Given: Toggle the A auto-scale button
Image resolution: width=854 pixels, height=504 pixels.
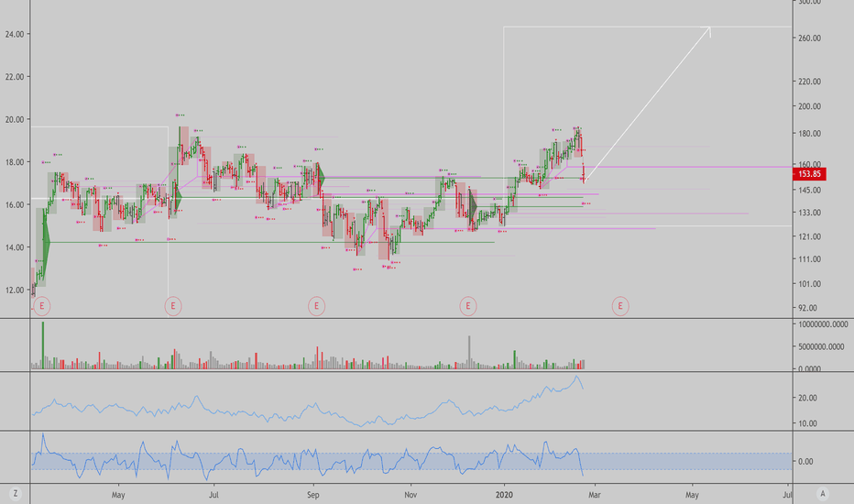Looking at the screenshot, I should [823, 494].
